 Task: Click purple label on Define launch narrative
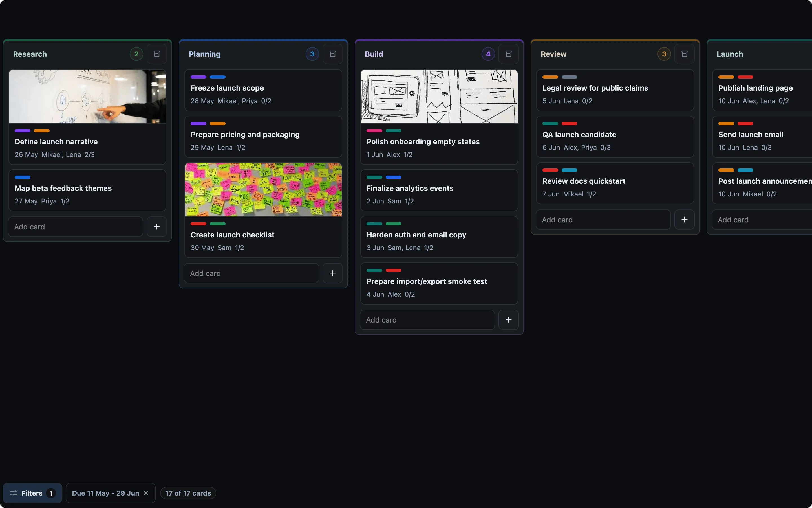[23, 131]
